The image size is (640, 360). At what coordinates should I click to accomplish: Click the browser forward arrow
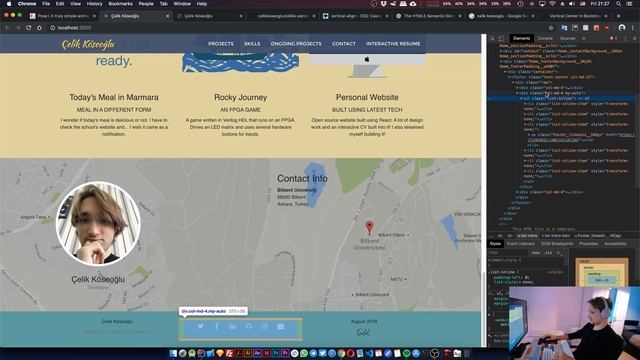pyautogui.click(x=18, y=28)
